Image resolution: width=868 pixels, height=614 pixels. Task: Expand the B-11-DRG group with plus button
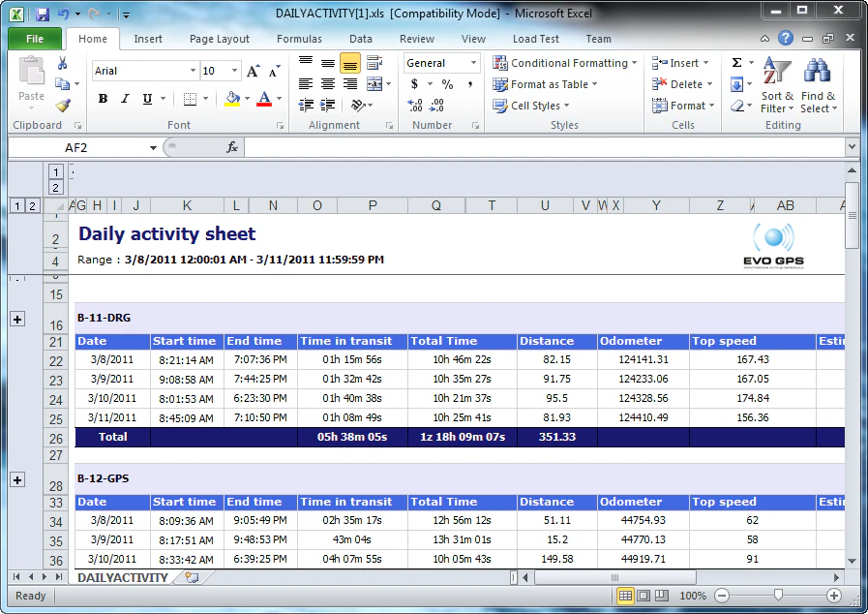click(x=17, y=319)
